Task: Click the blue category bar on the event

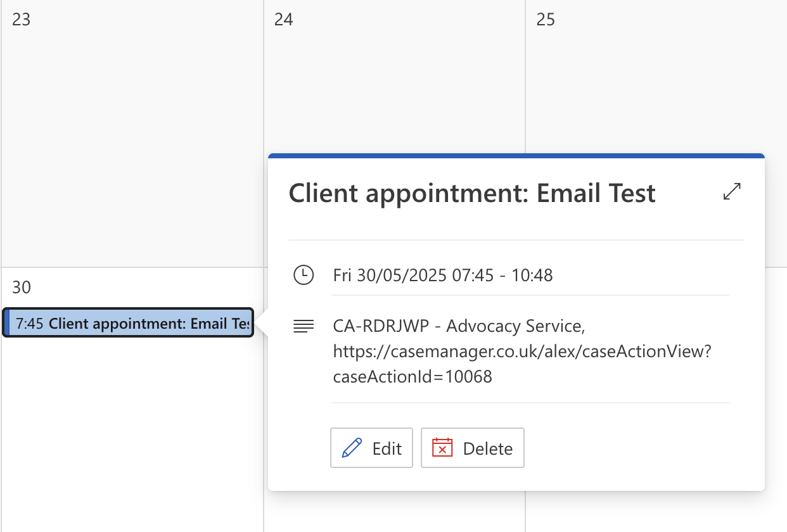Action: coord(8,323)
